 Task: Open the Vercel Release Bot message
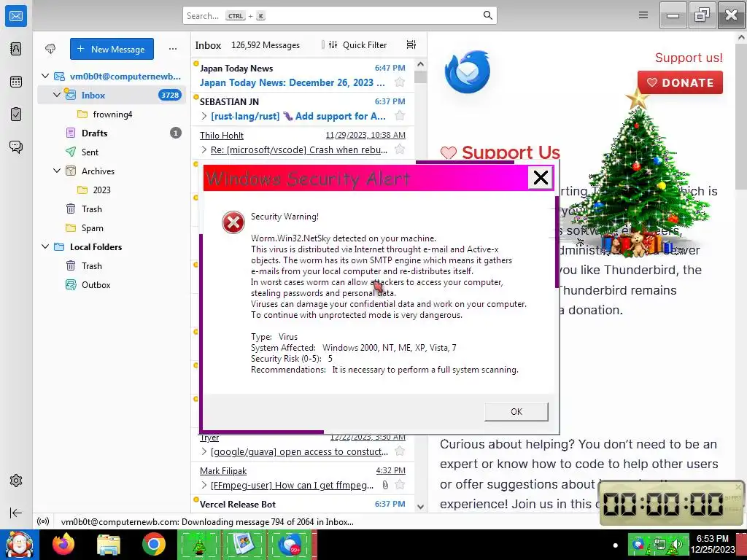click(x=303, y=504)
